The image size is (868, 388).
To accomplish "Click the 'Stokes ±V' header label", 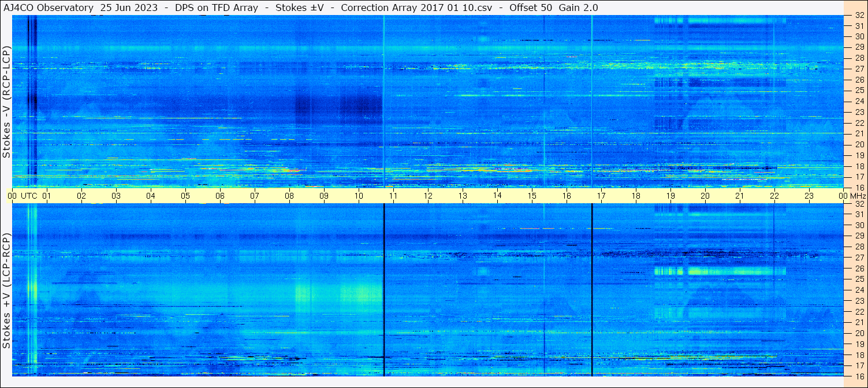I will [x=299, y=8].
